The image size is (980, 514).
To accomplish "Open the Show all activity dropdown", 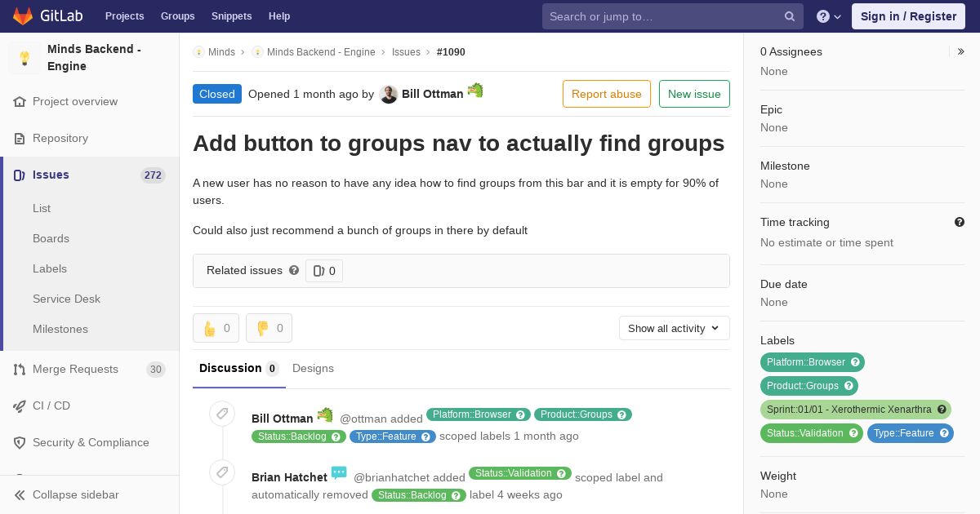I will tap(675, 328).
